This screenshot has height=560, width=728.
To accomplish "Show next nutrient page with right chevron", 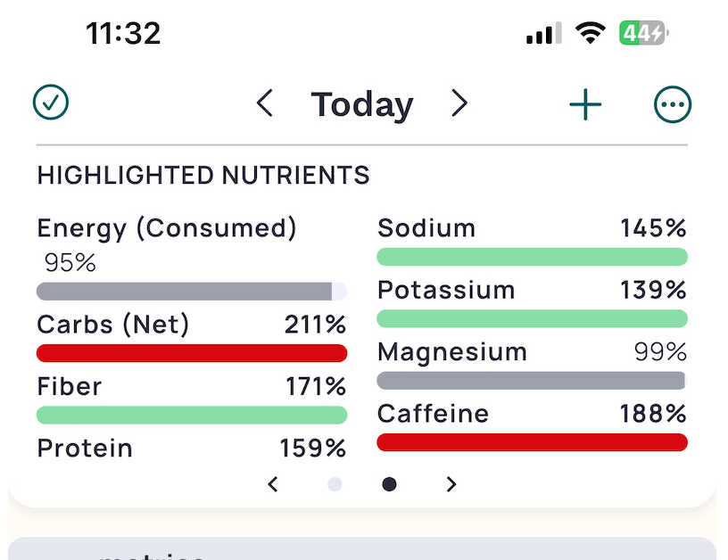I will [x=451, y=484].
